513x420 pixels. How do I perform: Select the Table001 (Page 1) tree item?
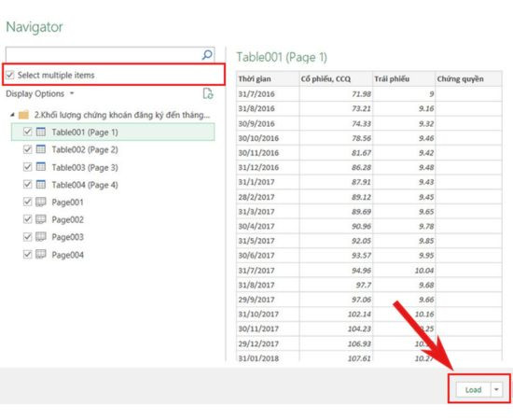113,132
